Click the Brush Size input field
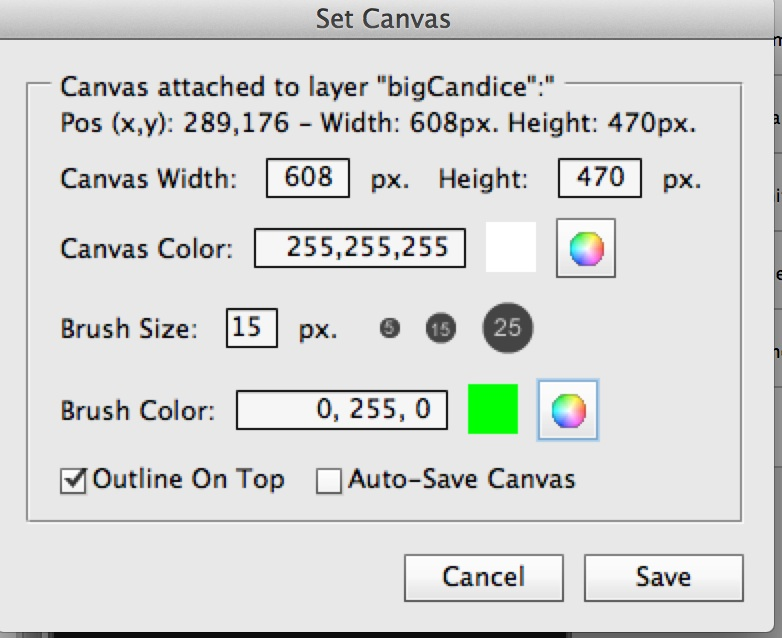Viewport: 782px width, 638px height. pos(251,328)
